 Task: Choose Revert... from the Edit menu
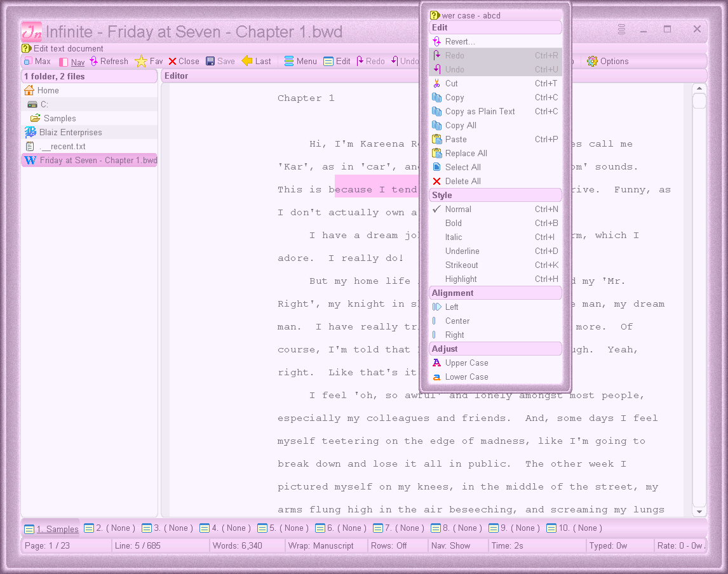tap(495, 41)
